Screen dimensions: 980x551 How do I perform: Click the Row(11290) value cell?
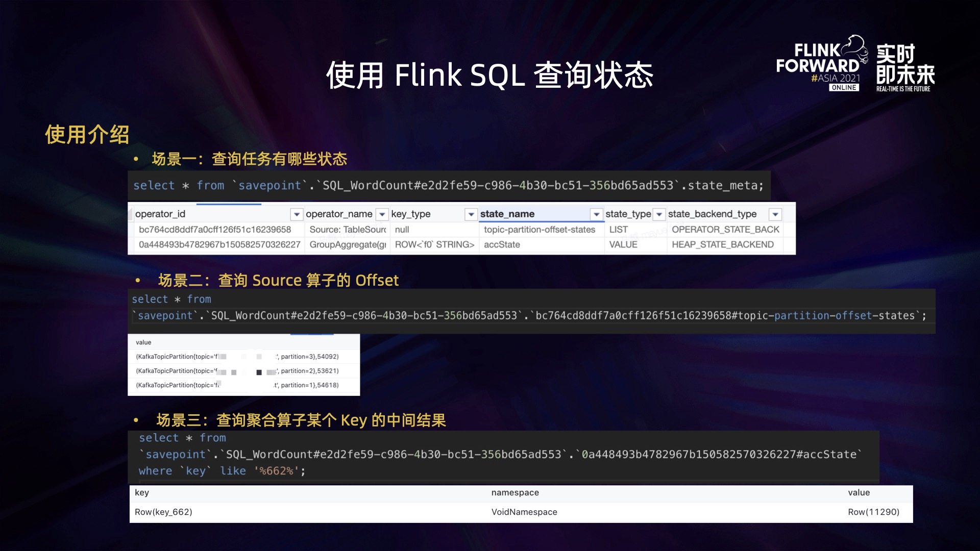click(x=873, y=512)
